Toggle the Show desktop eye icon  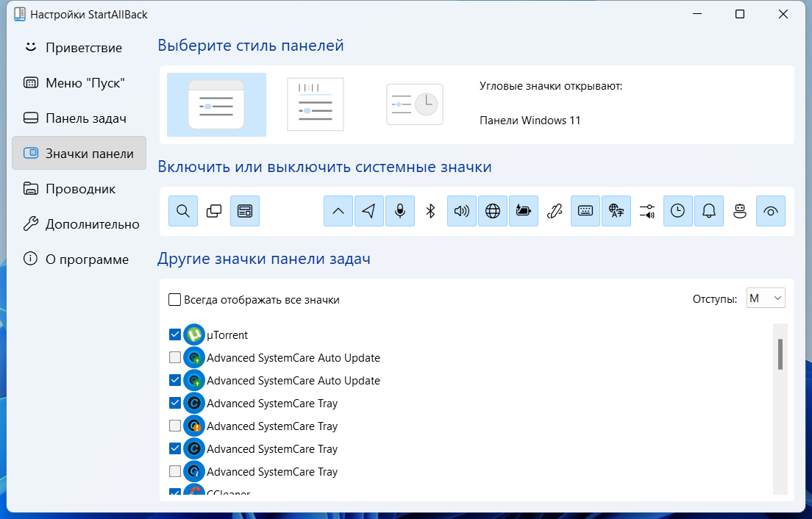(771, 211)
